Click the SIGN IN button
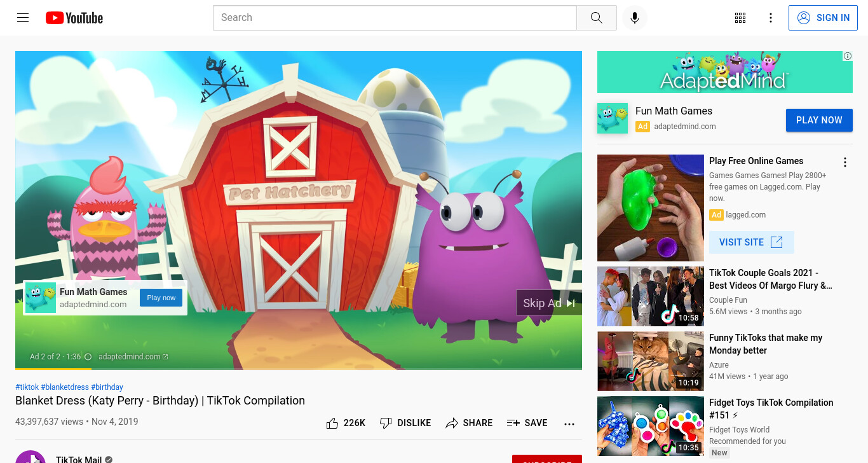The height and width of the screenshot is (463, 868). pos(823,18)
